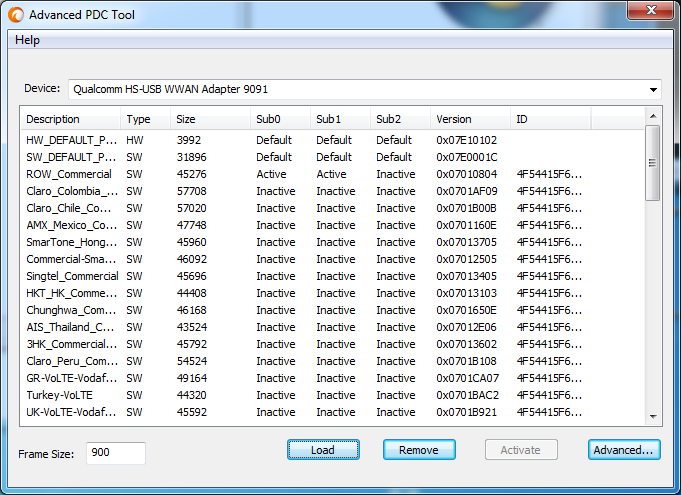Select the SmarTone_Hong... row
The image size is (681, 495).
pyautogui.click(x=332, y=242)
